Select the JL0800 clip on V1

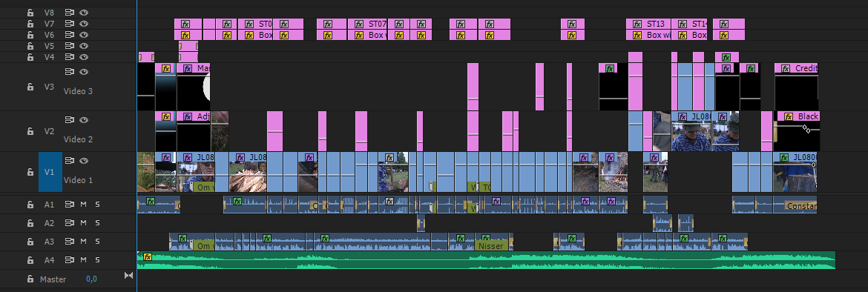tap(795, 172)
